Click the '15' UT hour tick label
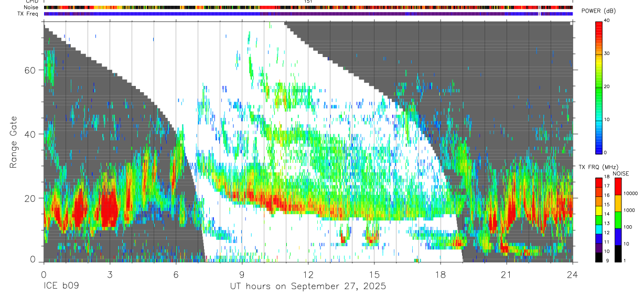This screenshot has width=644, height=297. pos(374,274)
